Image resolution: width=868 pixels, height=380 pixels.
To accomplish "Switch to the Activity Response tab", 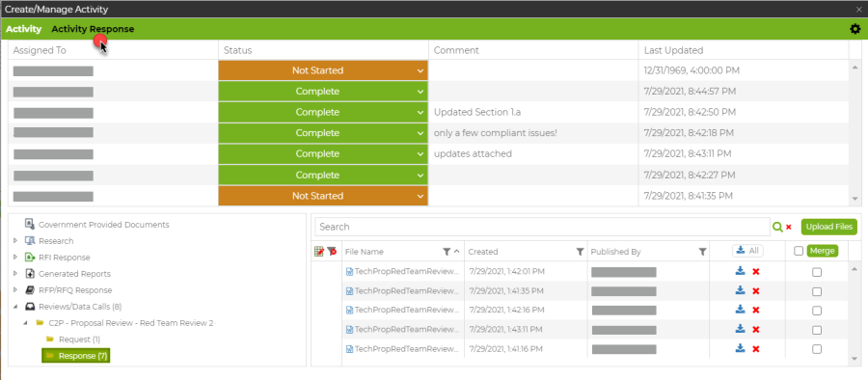I will click(93, 29).
